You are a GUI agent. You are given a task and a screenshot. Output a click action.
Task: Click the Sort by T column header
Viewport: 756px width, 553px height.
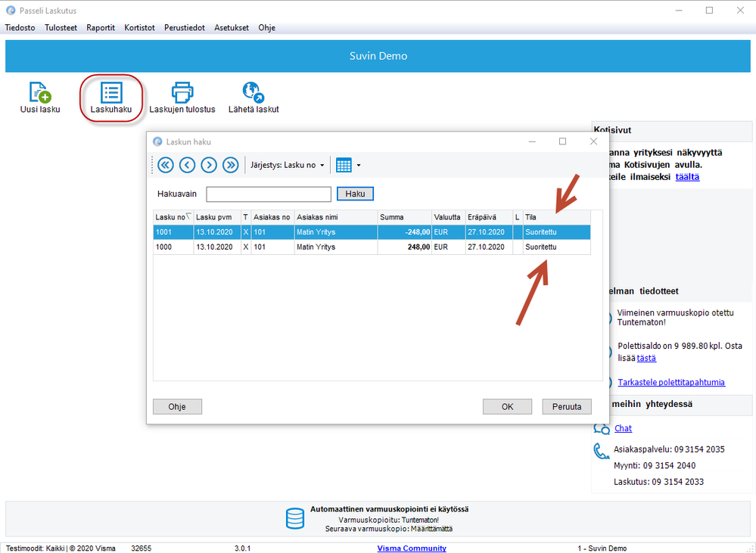click(x=246, y=217)
